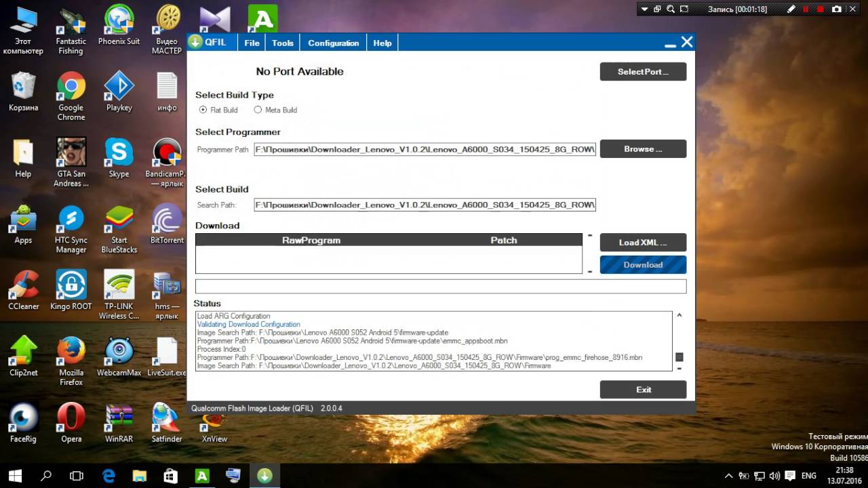Select 'Process Index:0' status line
This screenshot has height=488, width=868.
pos(221,349)
